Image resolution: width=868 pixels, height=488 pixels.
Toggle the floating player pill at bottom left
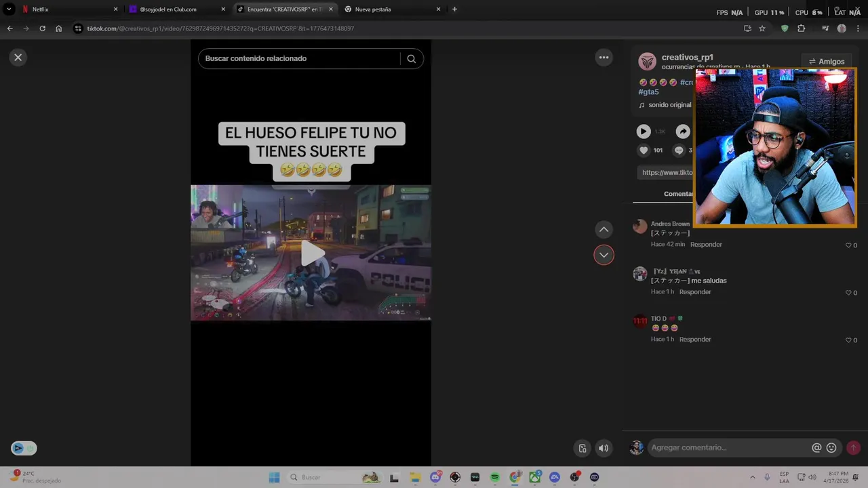(x=24, y=448)
